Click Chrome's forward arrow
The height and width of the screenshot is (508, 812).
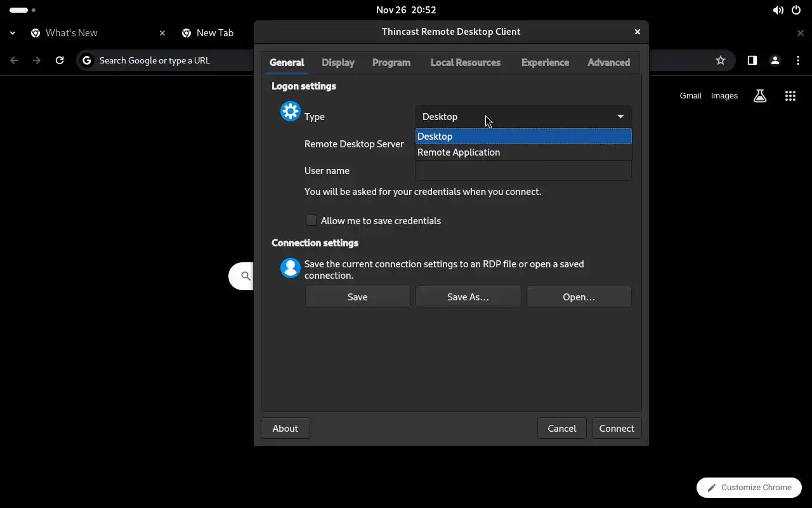(37, 60)
